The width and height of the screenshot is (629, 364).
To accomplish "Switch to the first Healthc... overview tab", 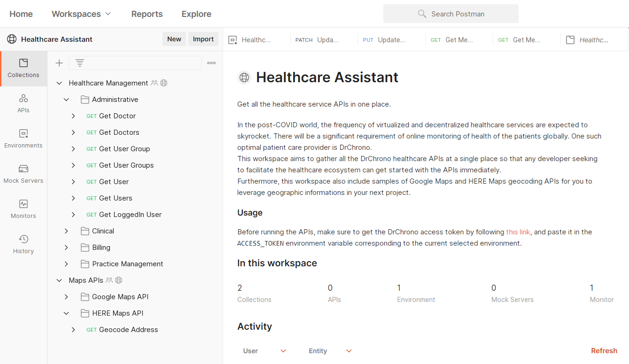I will point(256,40).
